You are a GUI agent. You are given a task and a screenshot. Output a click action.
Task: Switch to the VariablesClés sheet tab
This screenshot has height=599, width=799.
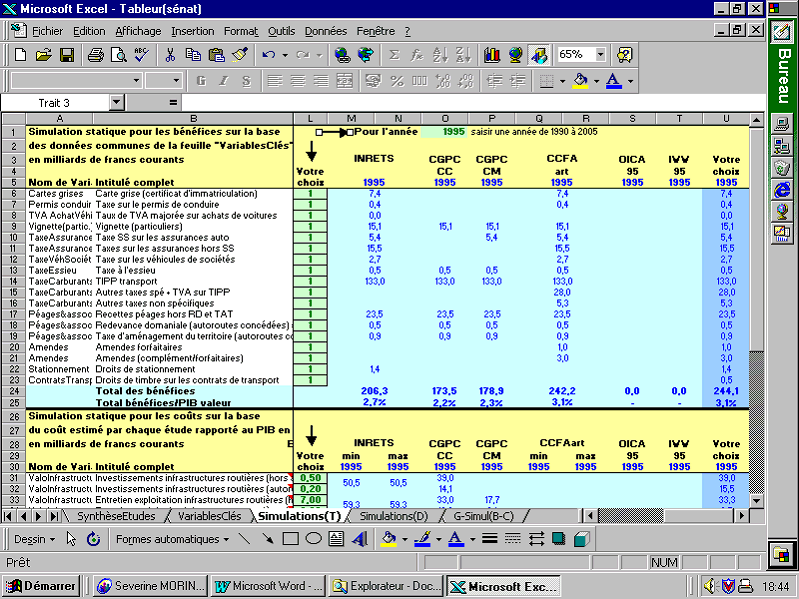click(209, 516)
